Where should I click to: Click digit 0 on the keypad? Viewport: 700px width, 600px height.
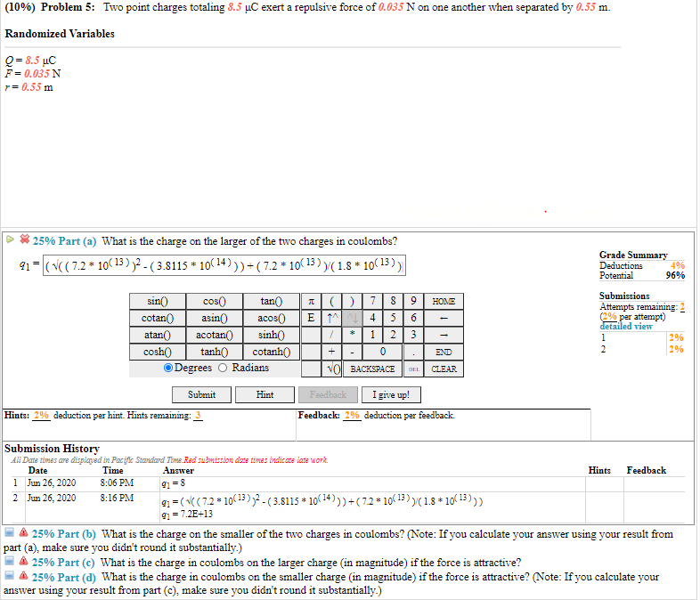click(x=383, y=352)
